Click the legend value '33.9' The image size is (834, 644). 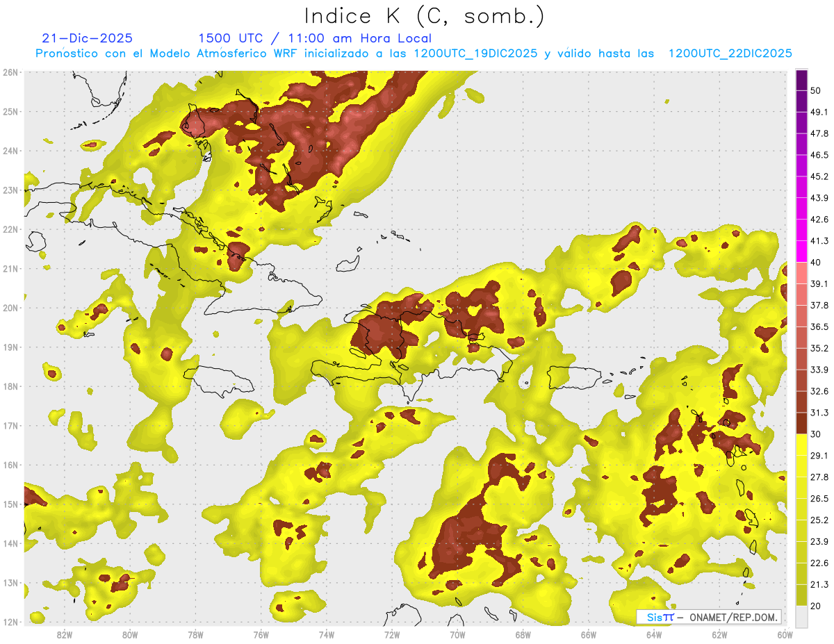tap(819, 370)
